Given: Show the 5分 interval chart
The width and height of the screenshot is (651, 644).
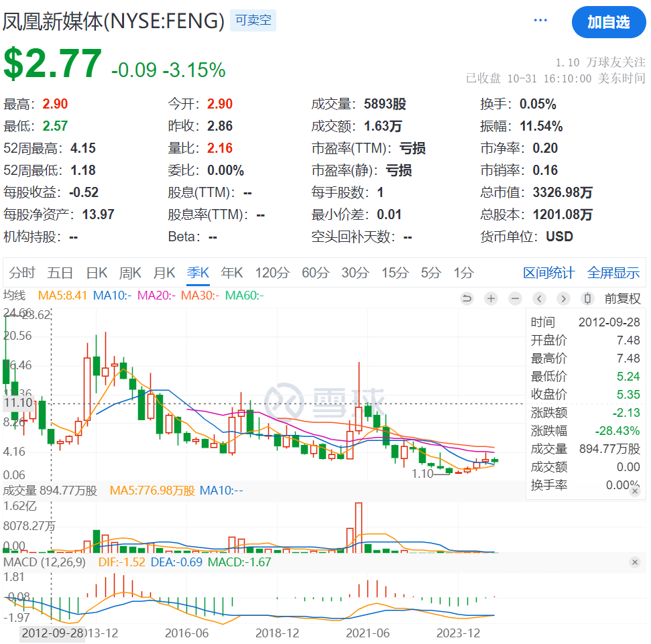Looking at the screenshot, I should [x=431, y=273].
